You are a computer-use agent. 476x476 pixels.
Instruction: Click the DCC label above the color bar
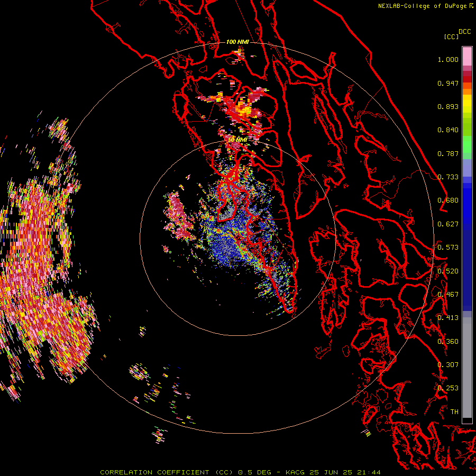[x=464, y=32]
